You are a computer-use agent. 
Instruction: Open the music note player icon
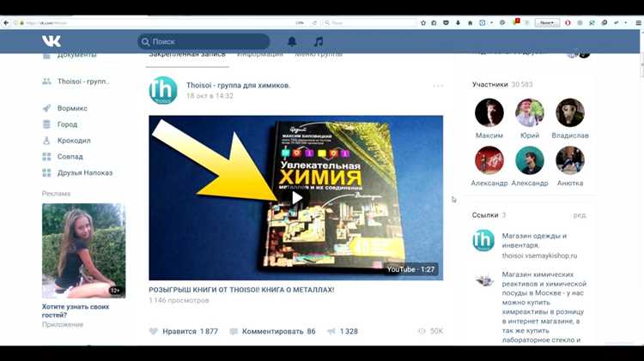[319, 41]
